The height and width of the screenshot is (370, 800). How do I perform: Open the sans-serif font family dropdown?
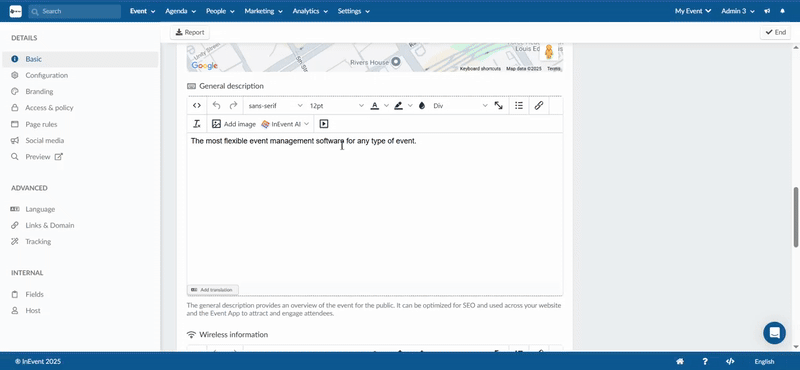tap(276, 106)
